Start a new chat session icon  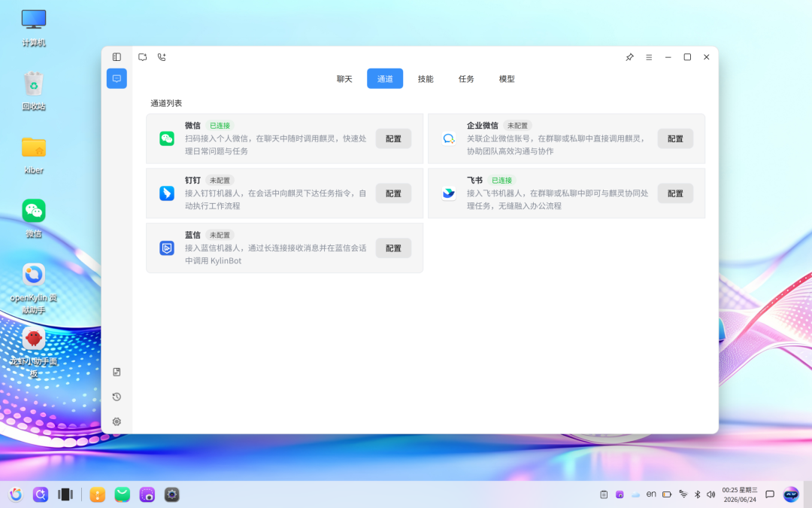[142, 57]
